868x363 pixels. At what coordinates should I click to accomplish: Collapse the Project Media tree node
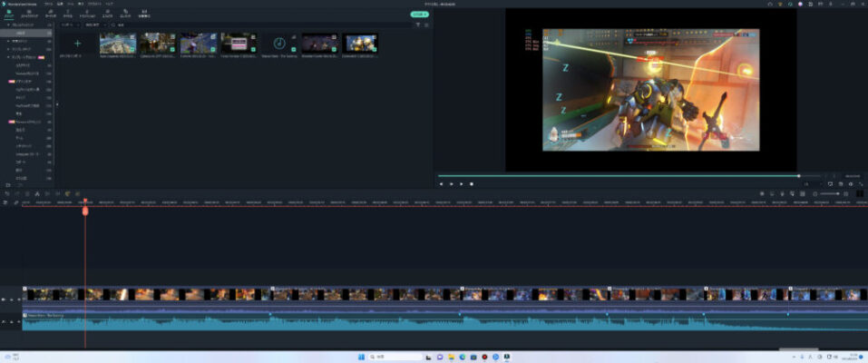coord(8,25)
